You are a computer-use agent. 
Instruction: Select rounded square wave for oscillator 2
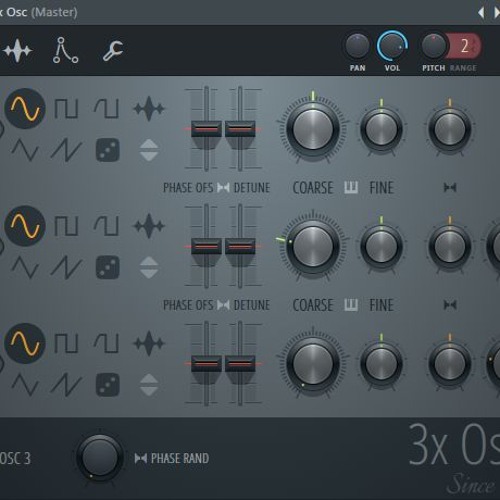pos(106,226)
